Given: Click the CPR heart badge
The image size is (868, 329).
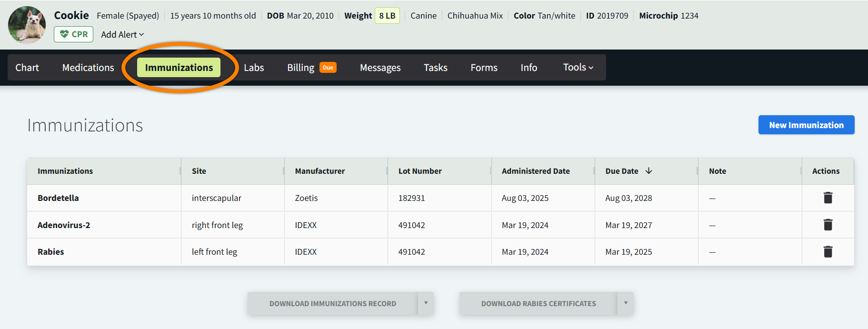Looking at the screenshot, I should [x=73, y=34].
